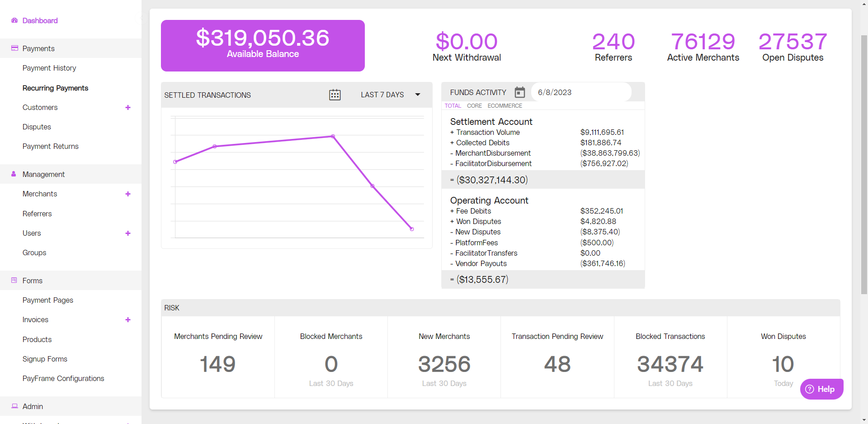Switch to Total tab in Funds Activity
868x424 pixels.
[453, 105]
